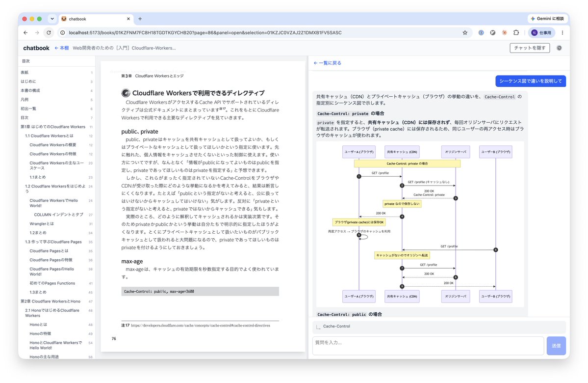Image resolution: width=588 pixels, height=383 pixels.
Task: Open 1.1 Cloudflare Workersとは entry
Action: (x=56, y=136)
